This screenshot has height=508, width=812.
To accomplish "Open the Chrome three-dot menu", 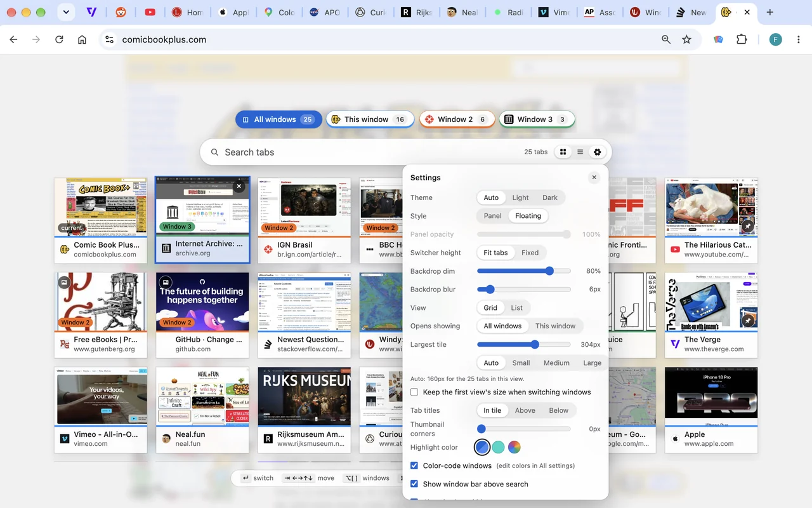I will tap(798, 39).
